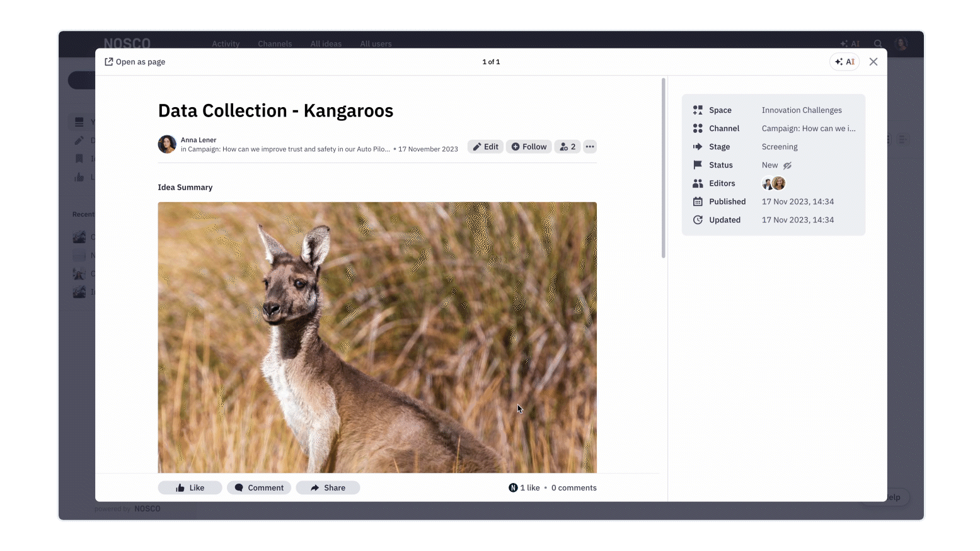Follow this idea
This screenshot has width=980, height=551.
(529, 147)
